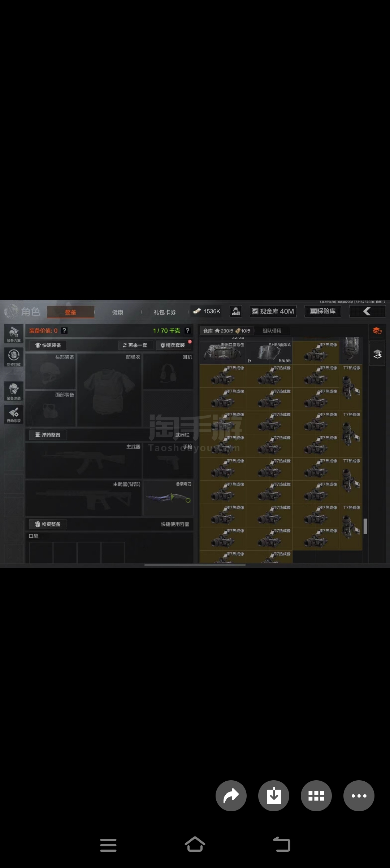Image resolution: width=390 pixels, height=868 pixels.
Task: Click the storage list scrollbar thumb
Action: [x=365, y=526]
